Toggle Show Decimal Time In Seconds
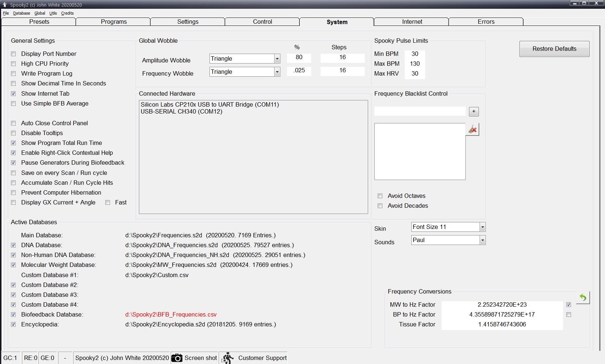The width and height of the screenshot is (605, 364). click(x=14, y=84)
